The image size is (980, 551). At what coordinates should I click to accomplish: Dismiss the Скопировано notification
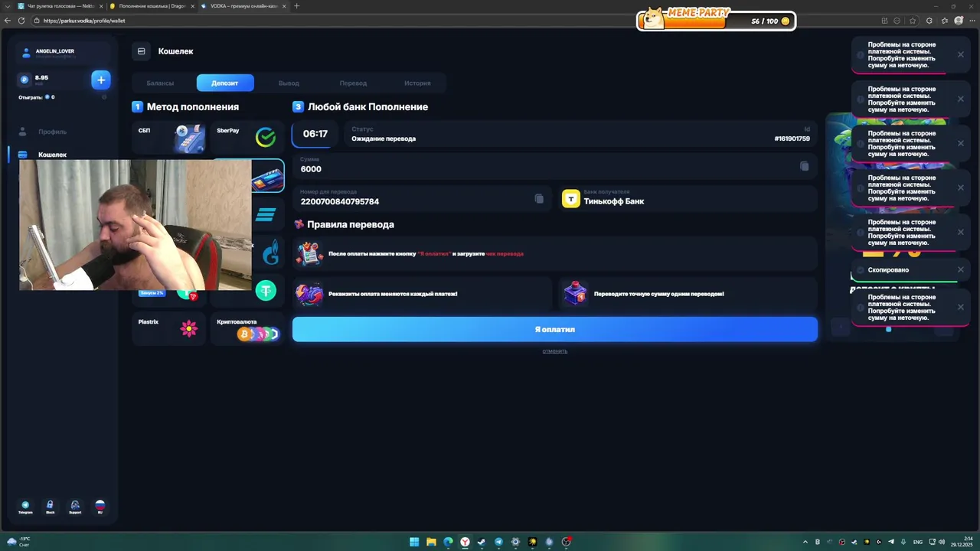pyautogui.click(x=961, y=269)
